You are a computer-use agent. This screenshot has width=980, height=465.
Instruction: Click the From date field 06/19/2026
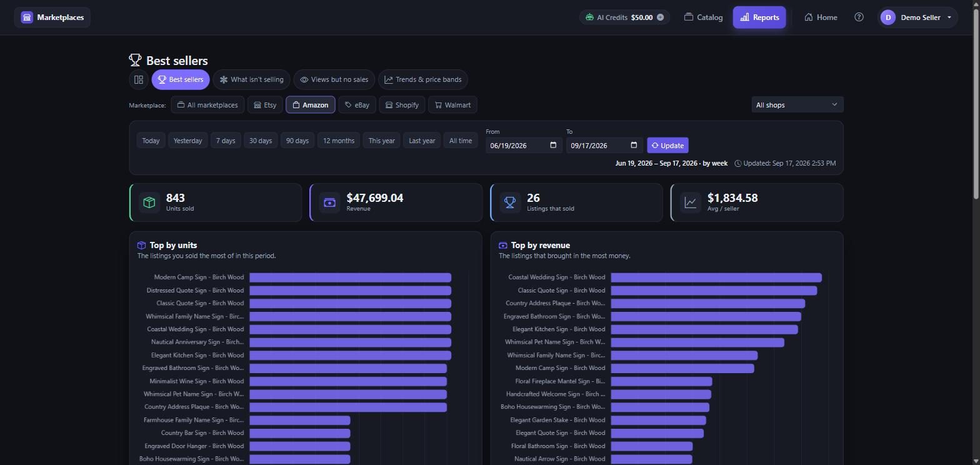[x=524, y=146]
